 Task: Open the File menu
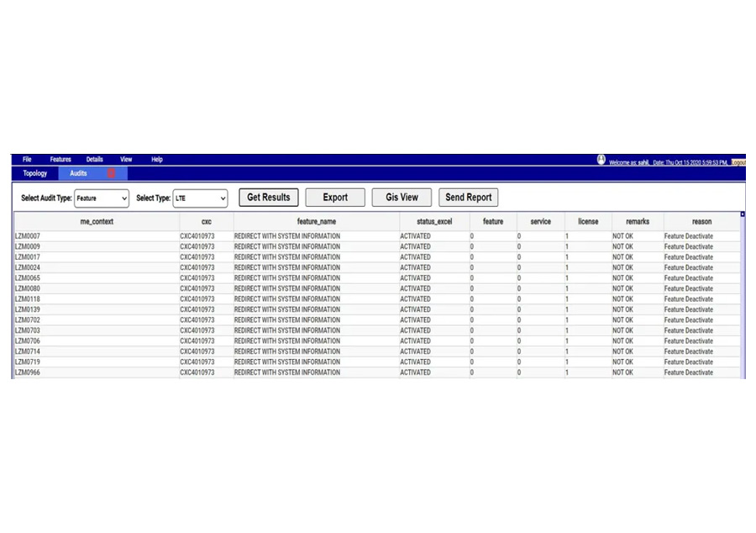(x=27, y=159)
